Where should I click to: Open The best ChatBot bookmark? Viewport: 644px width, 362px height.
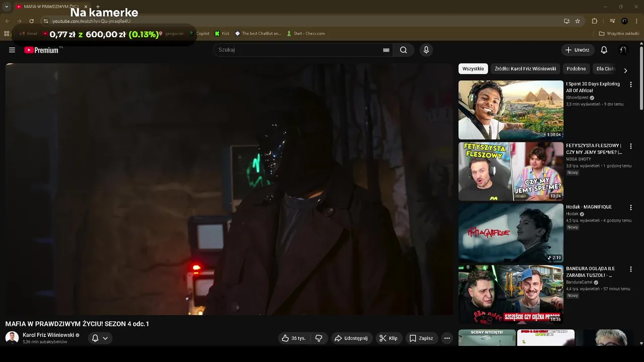coord(258,34)
